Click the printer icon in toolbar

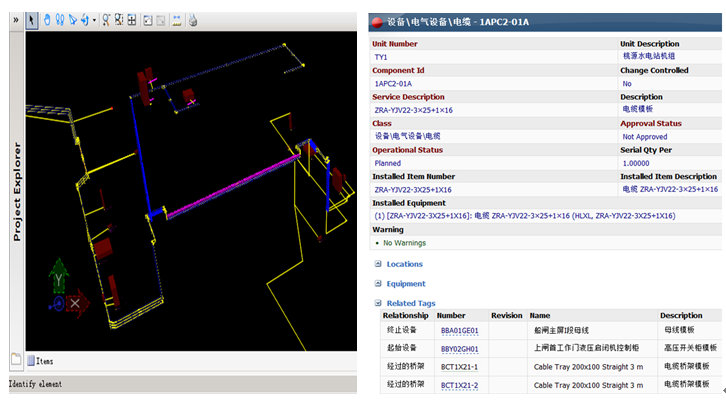(193, 19)
